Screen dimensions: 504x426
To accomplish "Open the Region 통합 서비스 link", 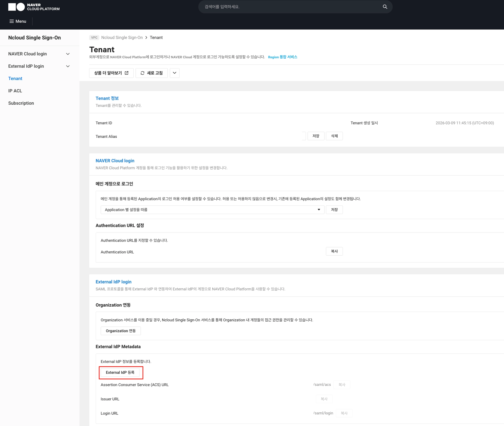I will pos(283,57).
